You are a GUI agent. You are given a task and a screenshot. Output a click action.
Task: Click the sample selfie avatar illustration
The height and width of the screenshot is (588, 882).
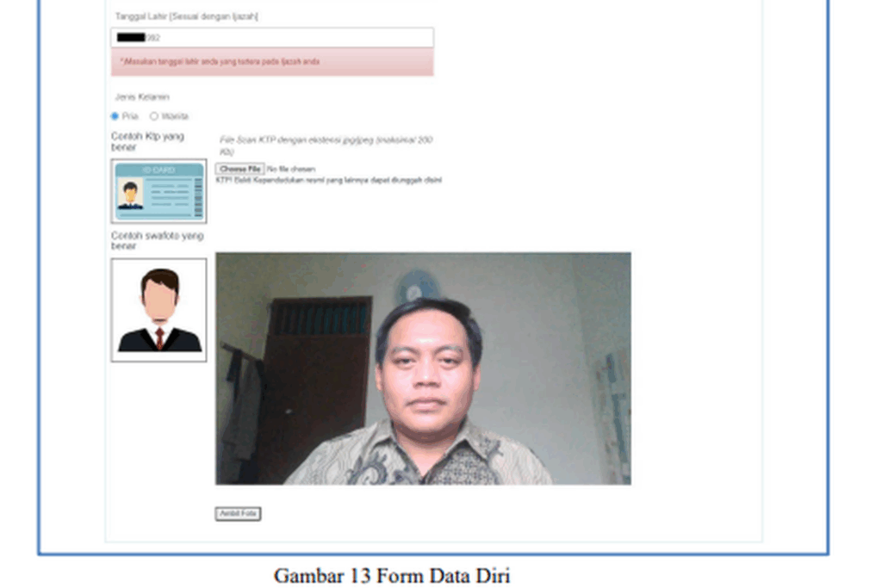(158, 310)
